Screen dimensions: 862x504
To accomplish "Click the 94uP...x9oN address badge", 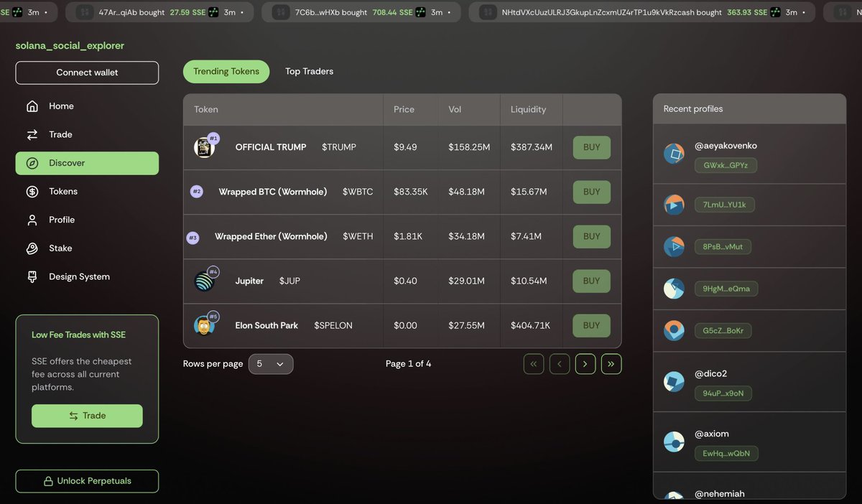I will click(723, 393).
